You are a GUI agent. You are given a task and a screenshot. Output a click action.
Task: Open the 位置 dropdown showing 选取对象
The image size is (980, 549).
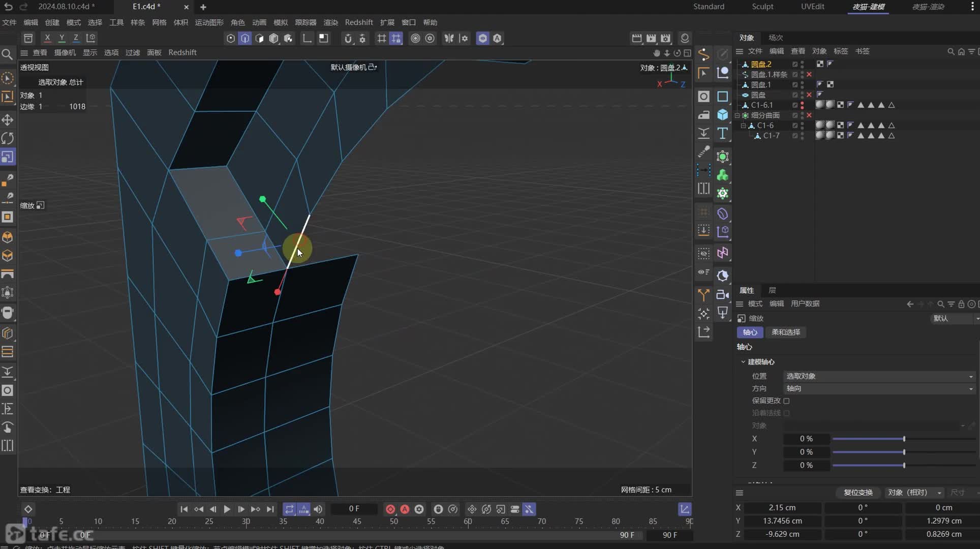[x=879, y=376]
